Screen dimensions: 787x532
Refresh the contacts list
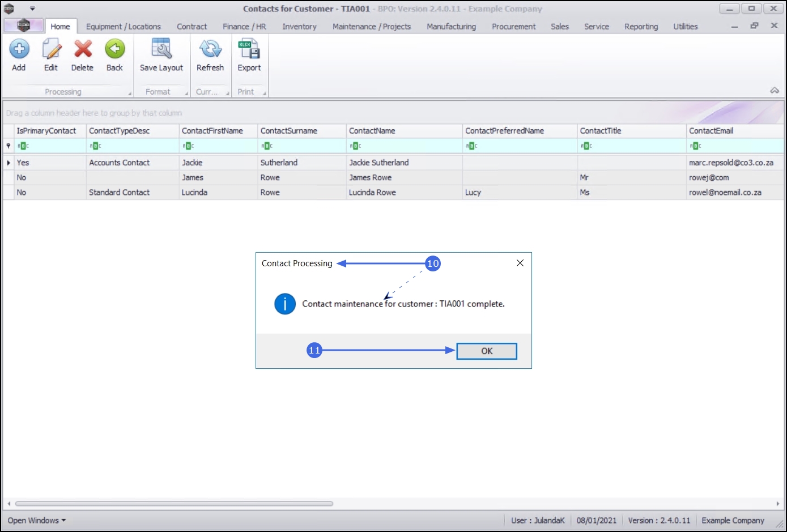210,49
